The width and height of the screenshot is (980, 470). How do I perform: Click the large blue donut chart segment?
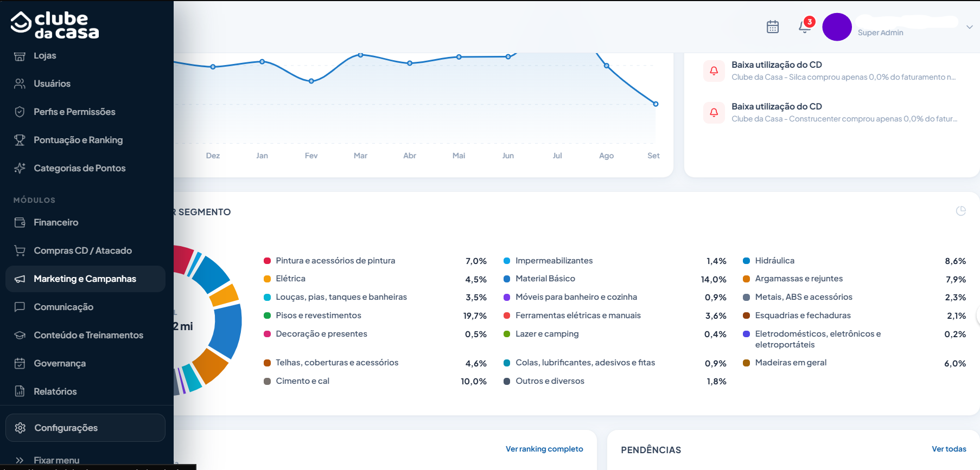[227, 331]
